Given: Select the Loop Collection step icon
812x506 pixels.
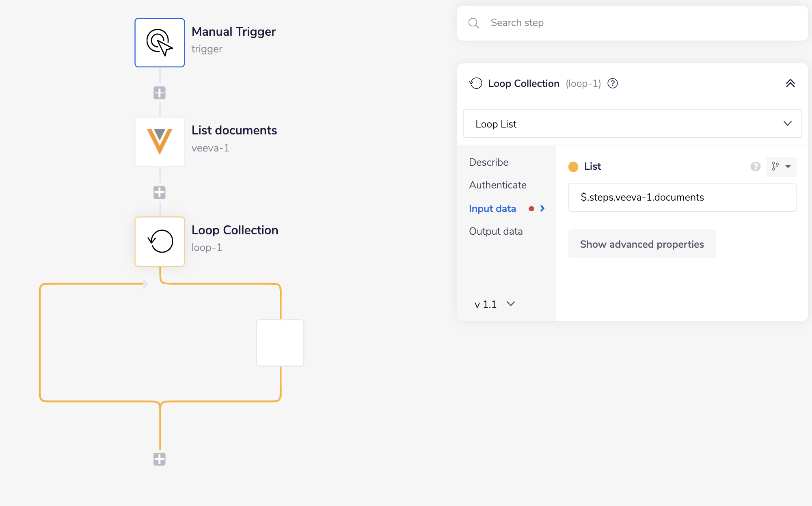Looking at the screenshot, I should (160, 242).
